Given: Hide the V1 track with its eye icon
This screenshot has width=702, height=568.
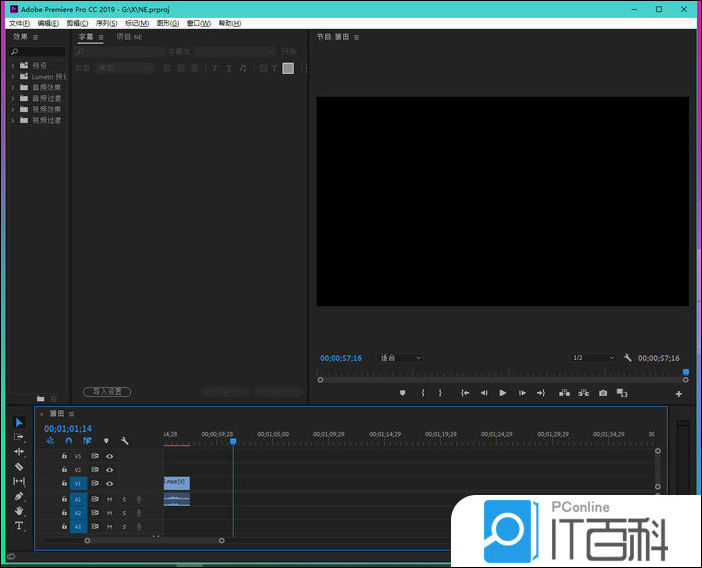Looking at the screenshot, I should tap(109, 484).
